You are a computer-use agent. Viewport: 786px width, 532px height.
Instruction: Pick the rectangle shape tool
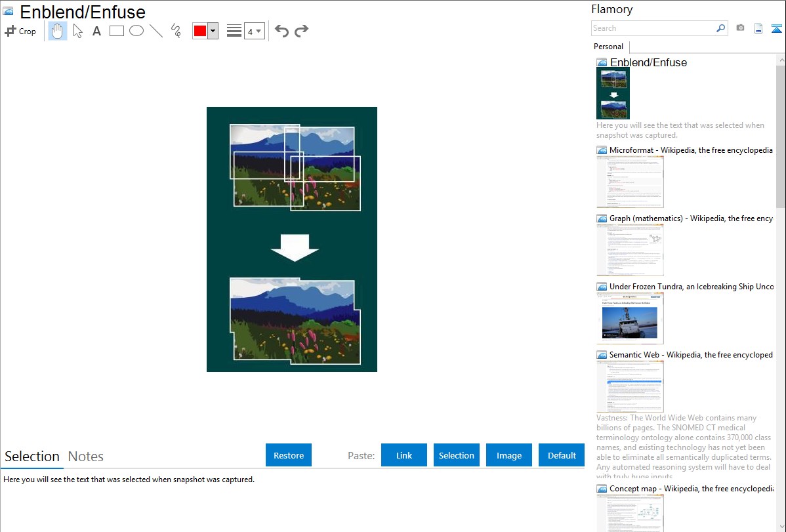pyautogui.click(x=116, y=31)
